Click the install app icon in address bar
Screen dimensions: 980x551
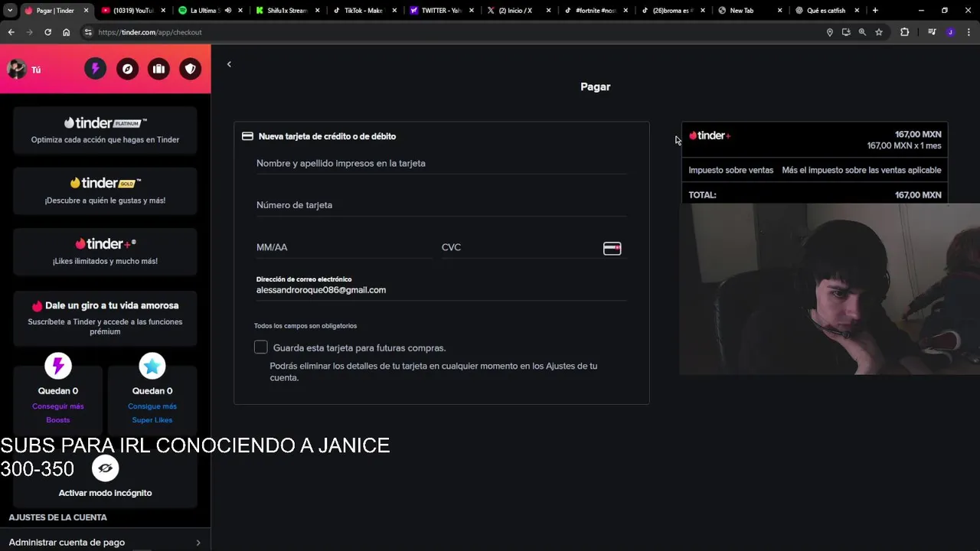tap(846, 32)
